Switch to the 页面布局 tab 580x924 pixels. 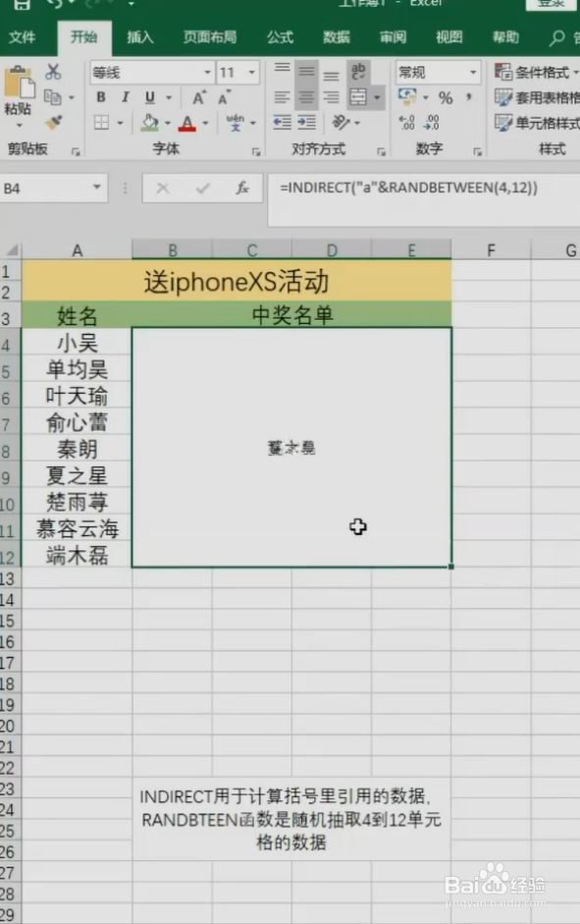210,37
